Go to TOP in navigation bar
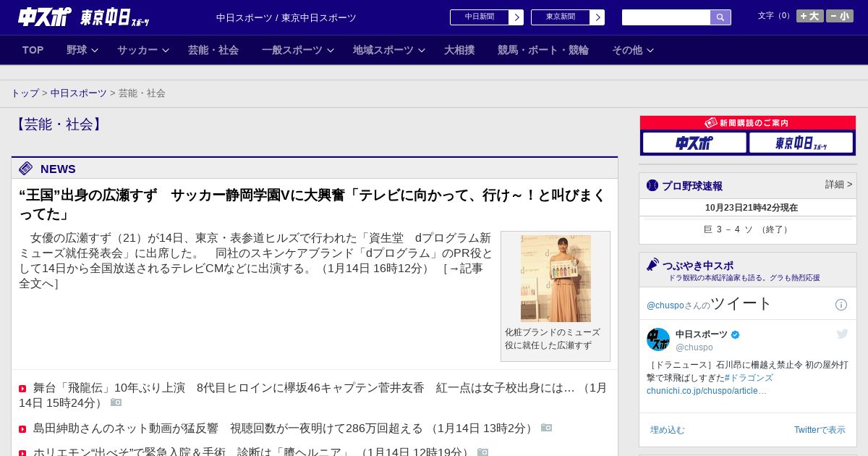Image resolution: width=868 pixels, height=456 pixels. point(33,50)
